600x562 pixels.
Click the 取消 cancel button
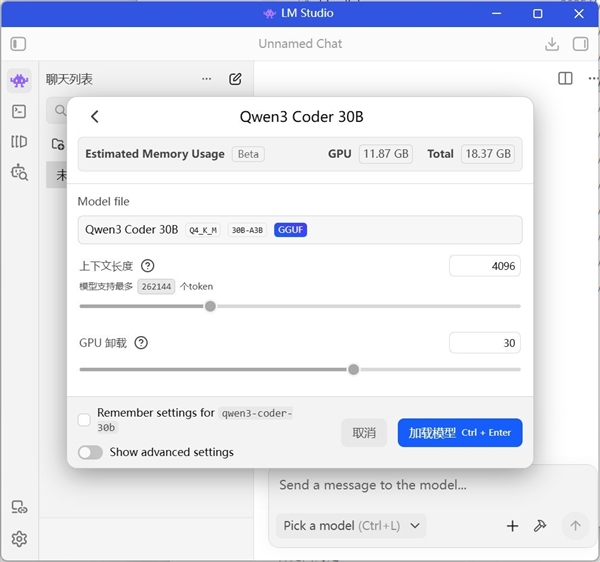point(364,433)
